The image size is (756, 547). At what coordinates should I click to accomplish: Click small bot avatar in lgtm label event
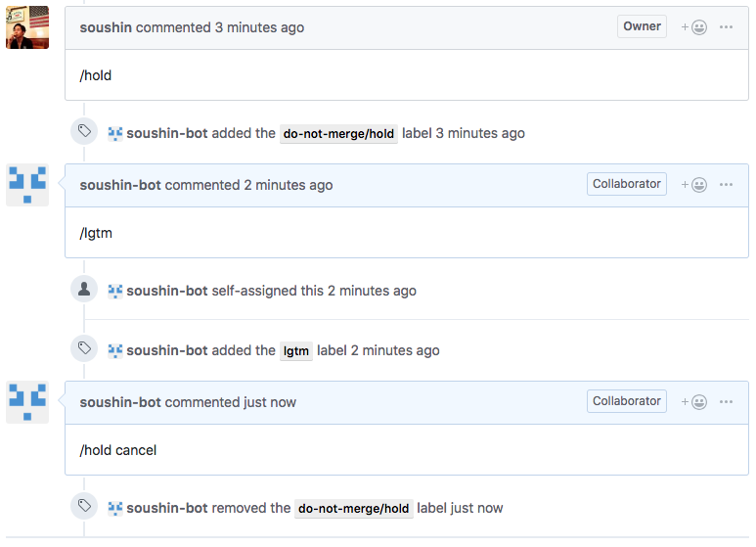(114, 350)
